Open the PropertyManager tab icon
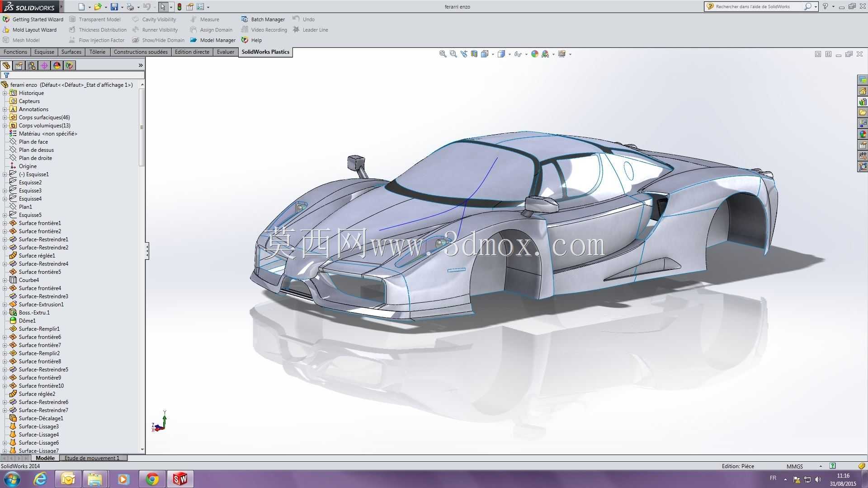The height and width of the screenshot is (488, 868). pyautogui.click(x=19, y=66)
